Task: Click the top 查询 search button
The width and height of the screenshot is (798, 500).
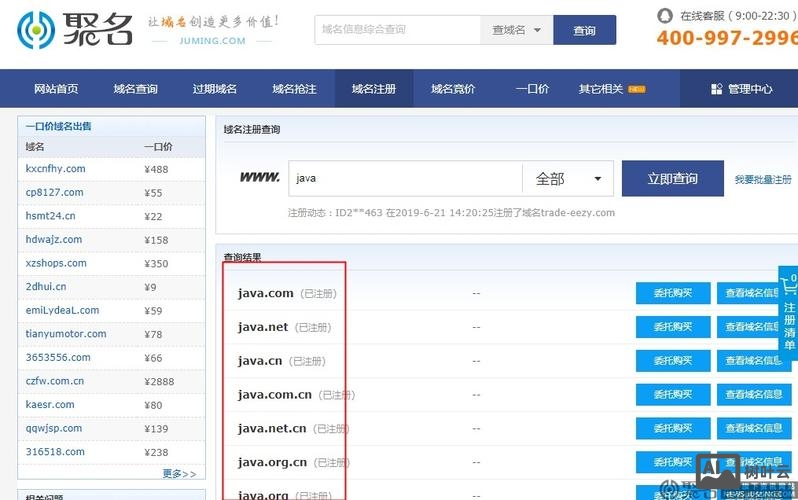Action: 584,31
